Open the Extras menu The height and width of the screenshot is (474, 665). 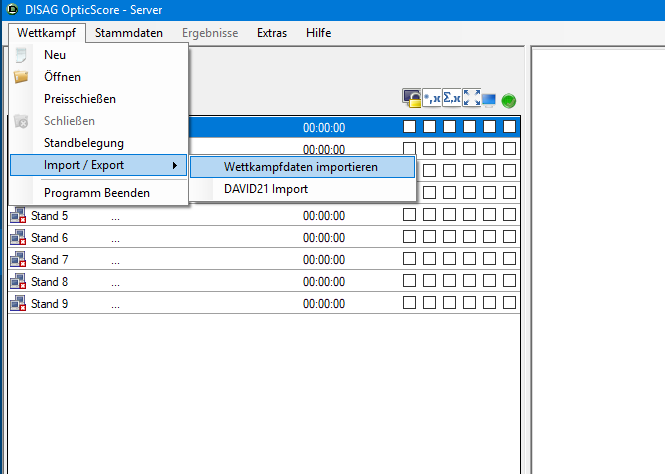click(271, 33)
